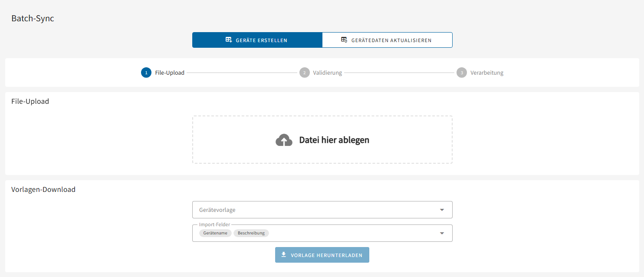Click the File-Upload step label
Screen dimensions: 644x277
pyautogui.click(x=170, y=73)
